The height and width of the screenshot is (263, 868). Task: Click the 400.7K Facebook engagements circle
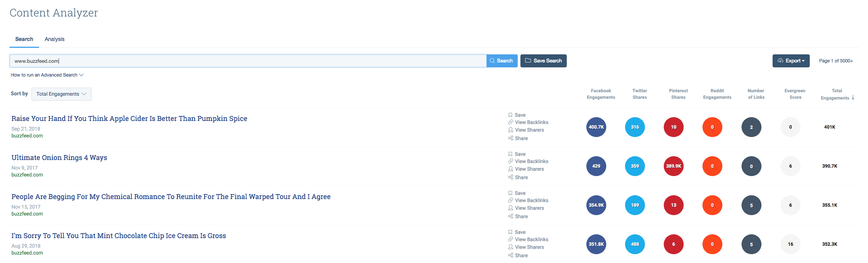point(596,127)
